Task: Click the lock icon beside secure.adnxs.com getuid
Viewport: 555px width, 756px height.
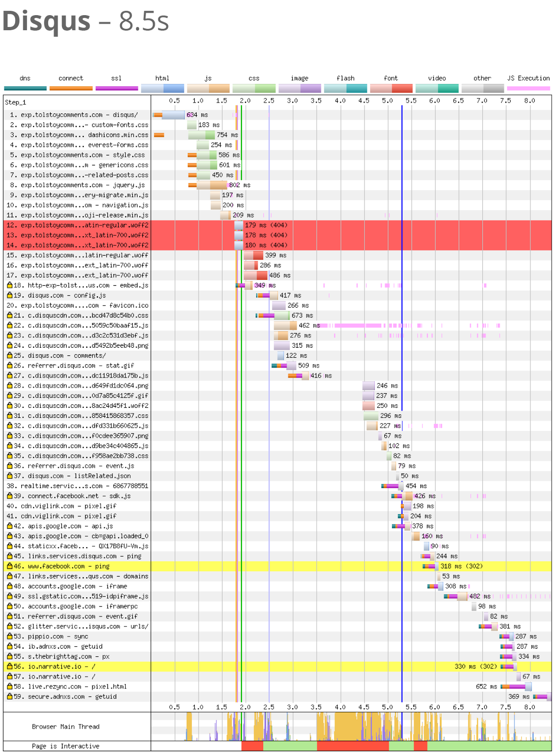Action: click(x=9, y=696)
